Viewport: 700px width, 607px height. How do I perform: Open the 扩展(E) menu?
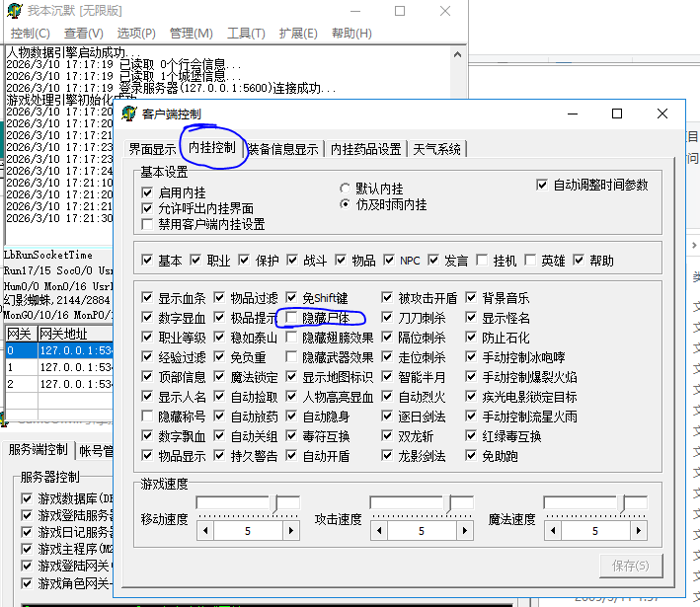tap(297, 34)
